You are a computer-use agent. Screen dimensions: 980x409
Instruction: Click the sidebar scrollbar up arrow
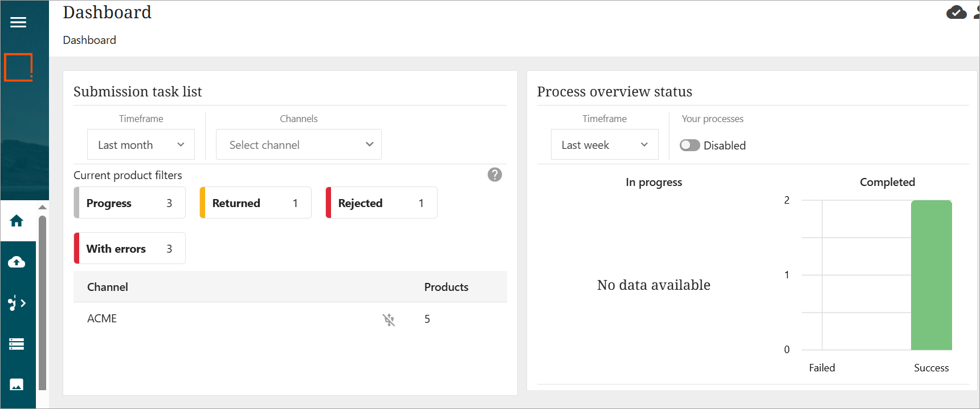(x=42, y=207)
